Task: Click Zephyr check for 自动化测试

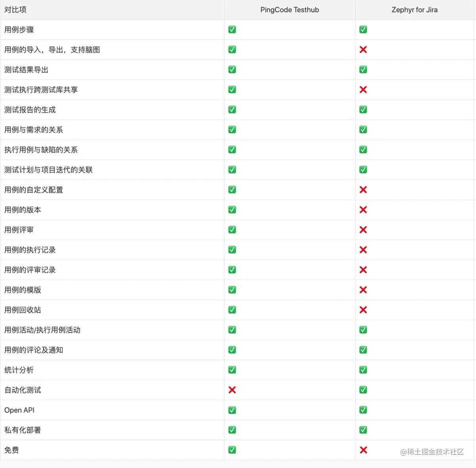Action: point(363,390)
